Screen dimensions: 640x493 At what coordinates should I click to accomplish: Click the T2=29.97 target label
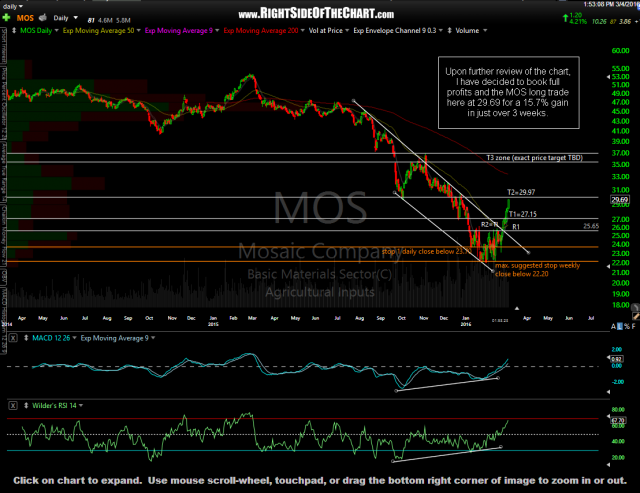click(521, 192)
